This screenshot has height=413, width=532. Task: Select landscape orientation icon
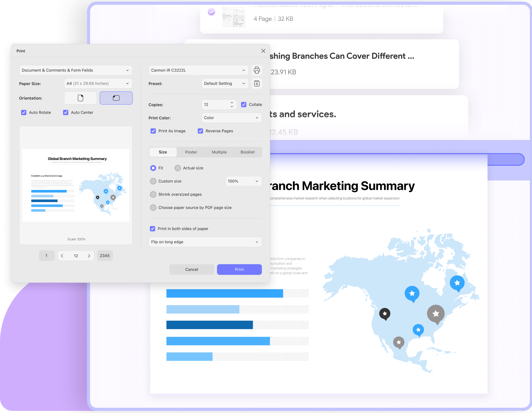(x=116, y=98)
